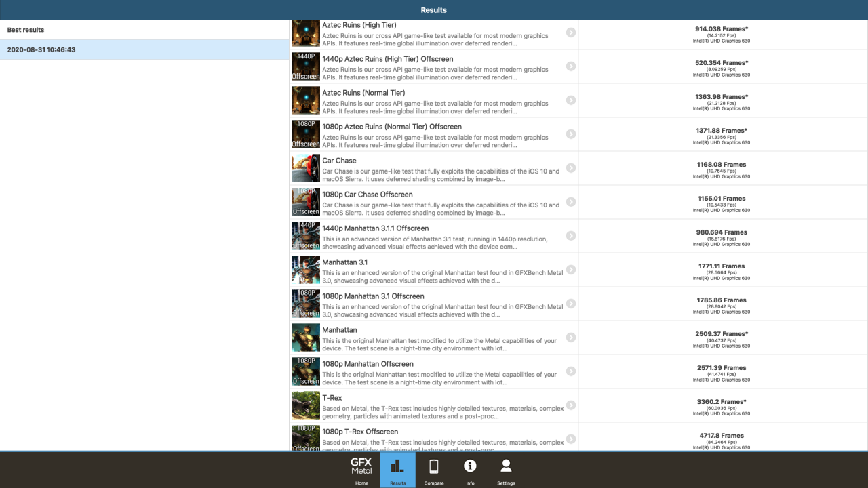
Task: Open details arrow for 1440p Manhattan 3.1.1 Offscreen
Action: coord(571,236)
